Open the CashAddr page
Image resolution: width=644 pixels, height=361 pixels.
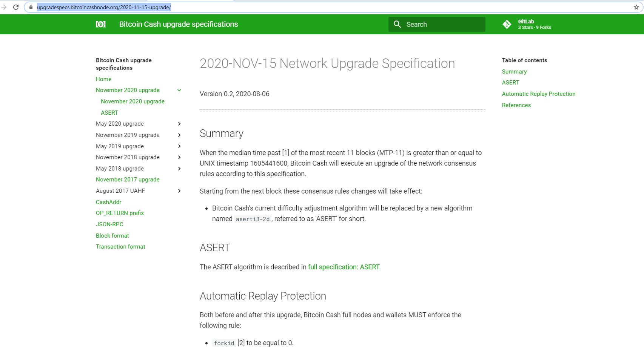pos(108,202)
